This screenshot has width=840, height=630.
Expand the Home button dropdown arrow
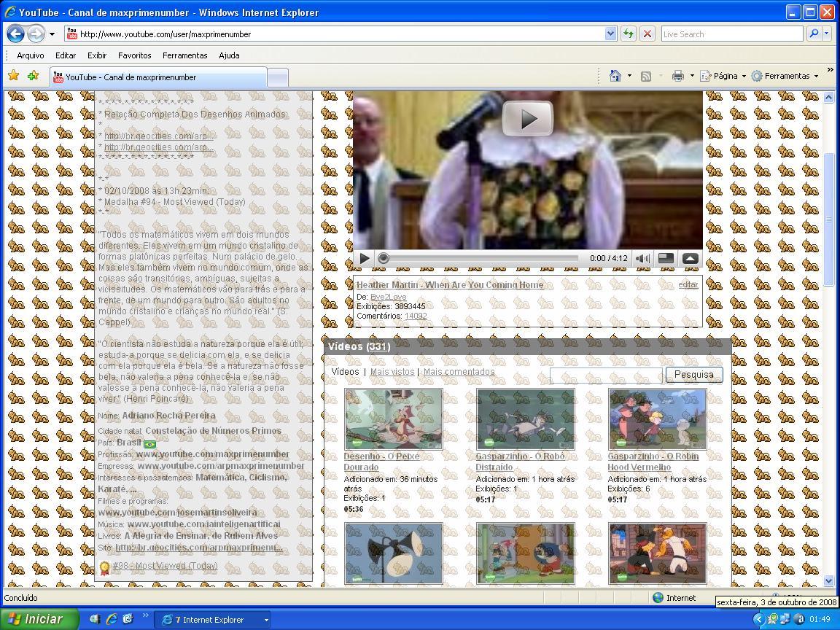[629, 76]
